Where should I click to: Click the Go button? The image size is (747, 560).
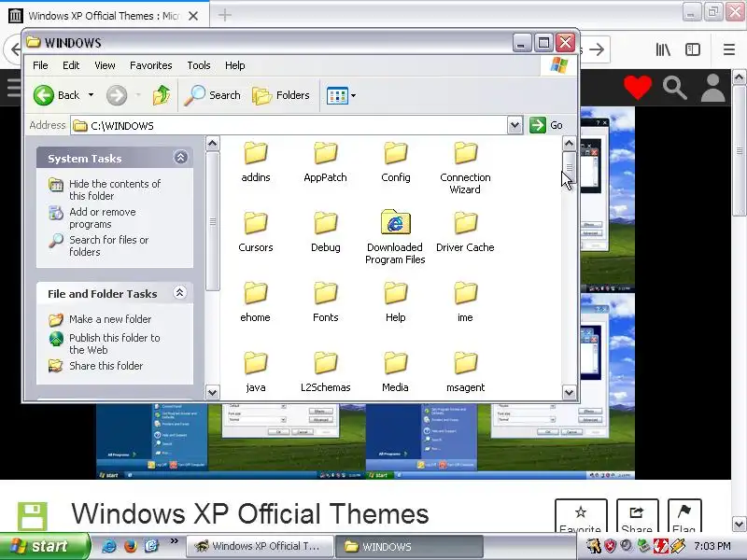pyautogui.click(x=547, y=125)
